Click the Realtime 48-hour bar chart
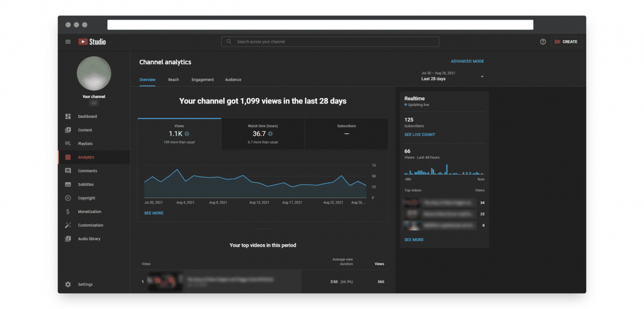This screenshot has width=644, height=309. [x=444, y=169]
